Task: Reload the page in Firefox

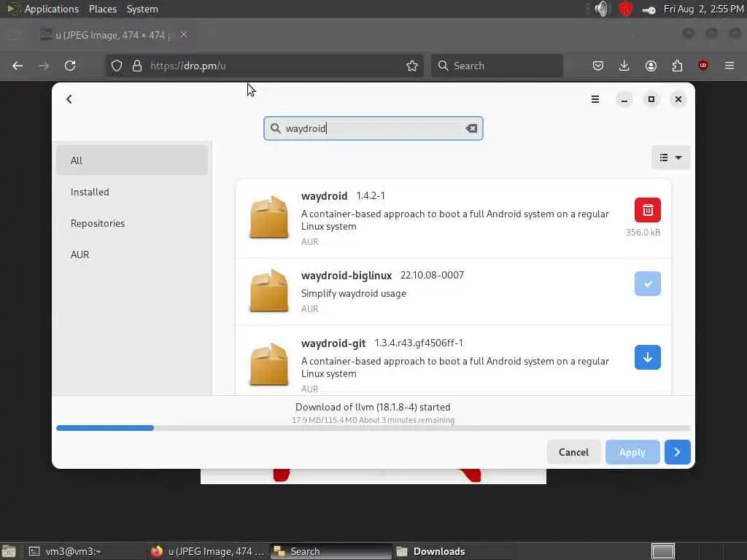Action: pos(70,66)
